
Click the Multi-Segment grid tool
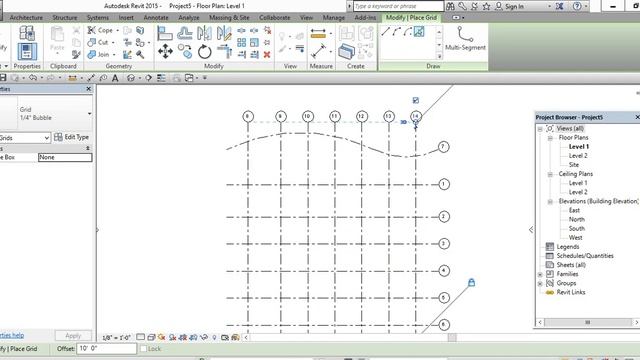[x=465, y=39]
